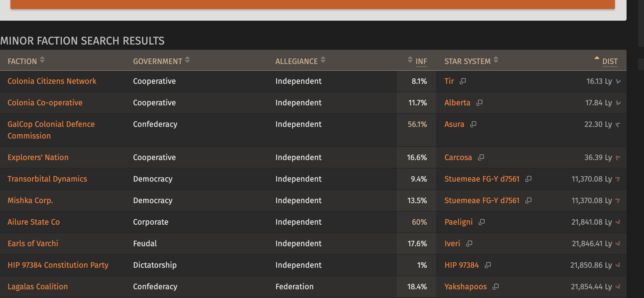Open Ailure State Co faction page
This screenshot has height=298, width=644.
point(34,222)
